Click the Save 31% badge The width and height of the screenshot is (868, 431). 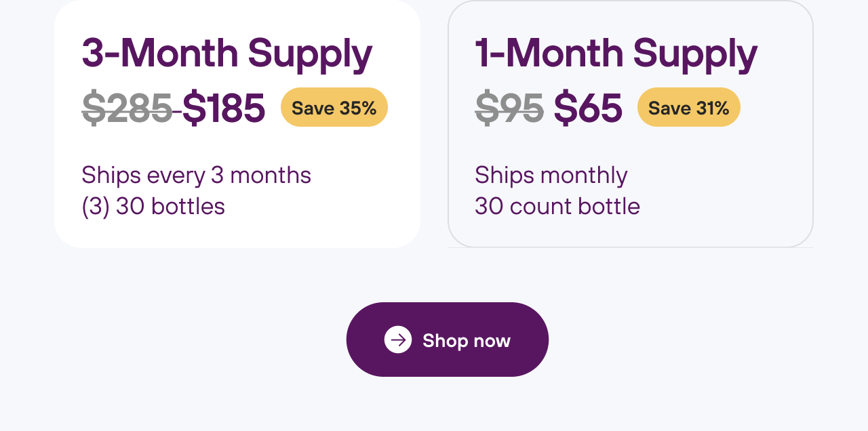coord(688,108)
